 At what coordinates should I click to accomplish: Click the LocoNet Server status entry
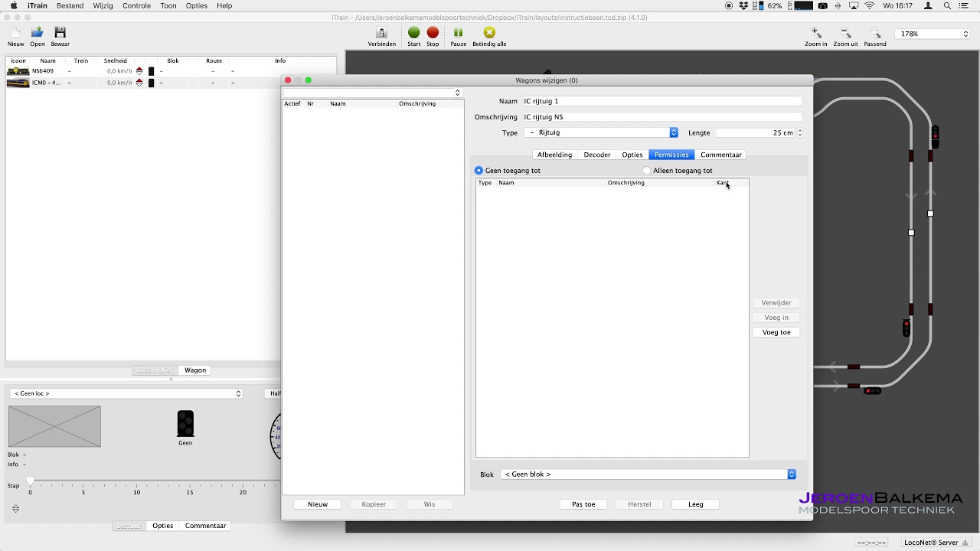coord(935,543)
